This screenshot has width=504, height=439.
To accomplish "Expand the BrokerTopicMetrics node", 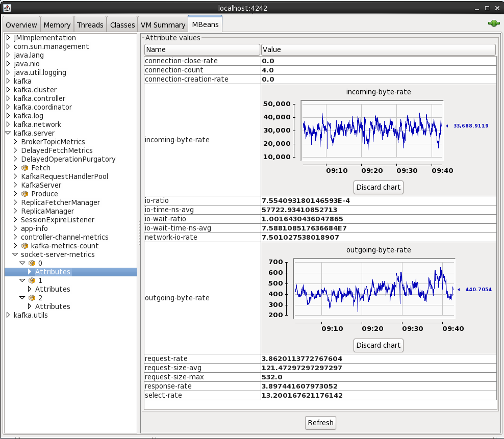I will pyautogui.click(x=15, y=142).
